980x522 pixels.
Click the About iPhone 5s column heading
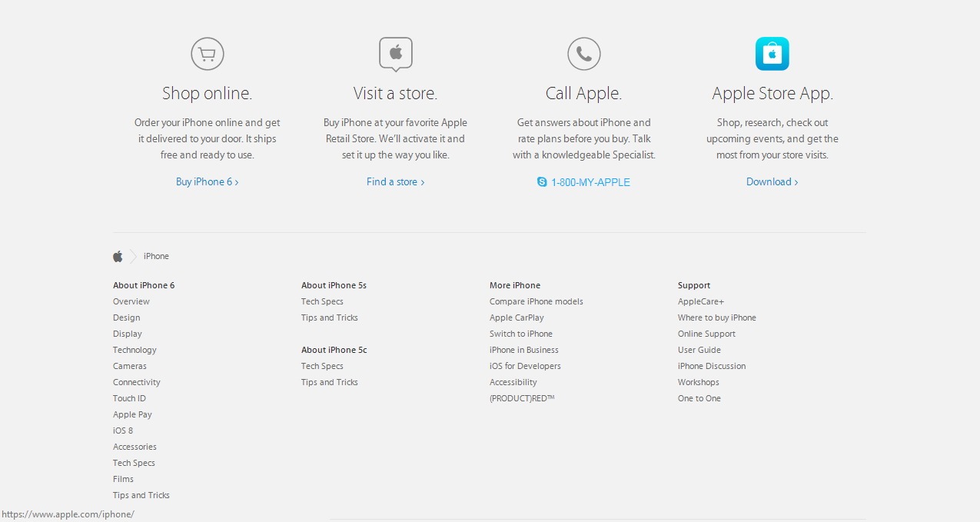pyautogui.click(x=334, y=285)
